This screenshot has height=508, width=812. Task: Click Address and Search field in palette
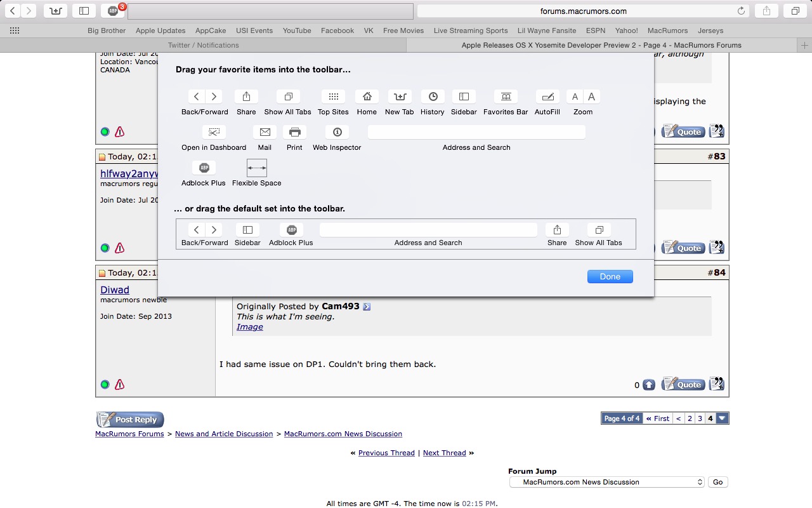pyautogui.click(x=476, y=132)
